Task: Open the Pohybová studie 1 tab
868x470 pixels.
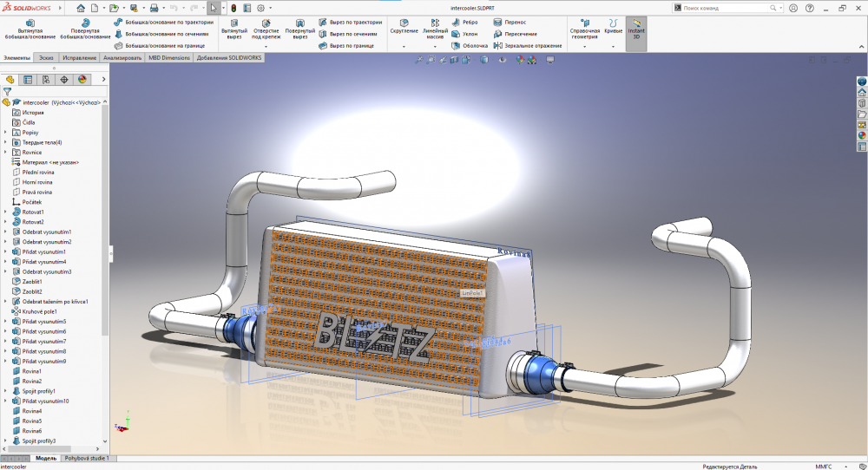Action: (88, 458)
